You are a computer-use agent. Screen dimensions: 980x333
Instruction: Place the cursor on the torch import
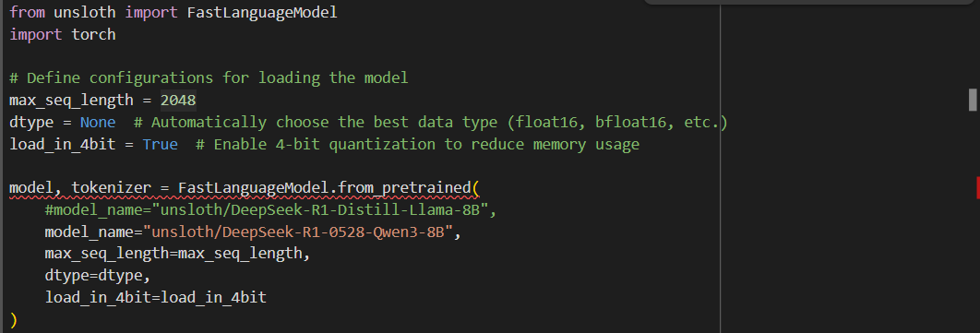[x=94, y=34]
